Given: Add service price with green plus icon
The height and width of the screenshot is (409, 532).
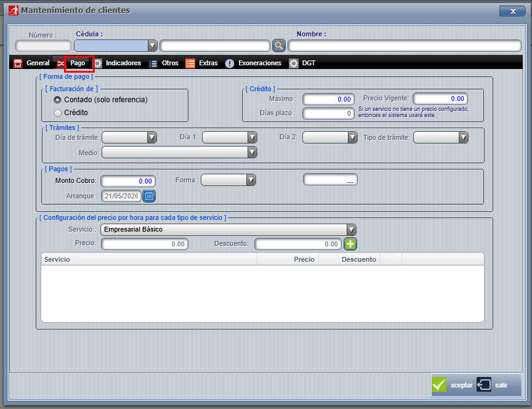Looking at the screenshot, I should (350, 244).
